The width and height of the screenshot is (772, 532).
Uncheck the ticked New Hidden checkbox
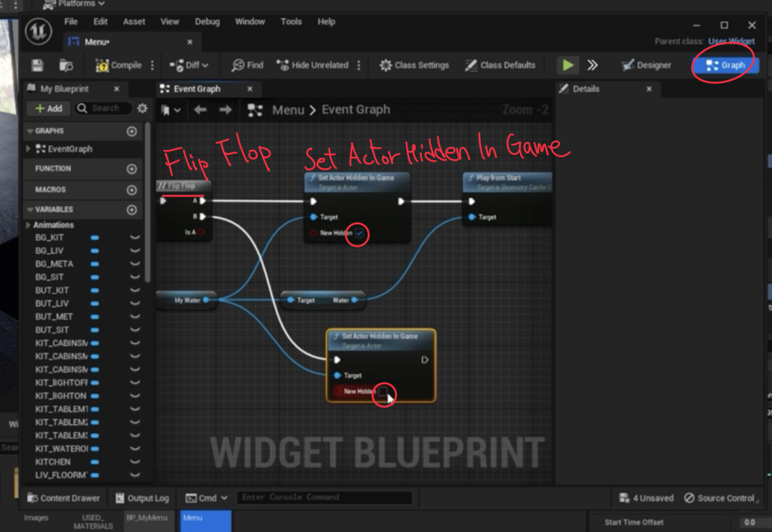(x=360, y=233)
